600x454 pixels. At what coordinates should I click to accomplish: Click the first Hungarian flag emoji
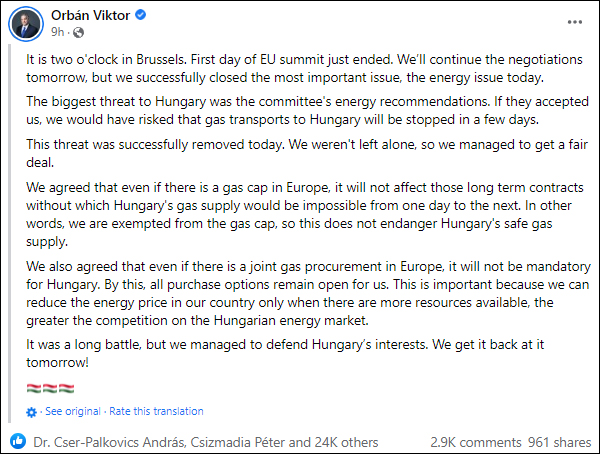click(33, 387)
